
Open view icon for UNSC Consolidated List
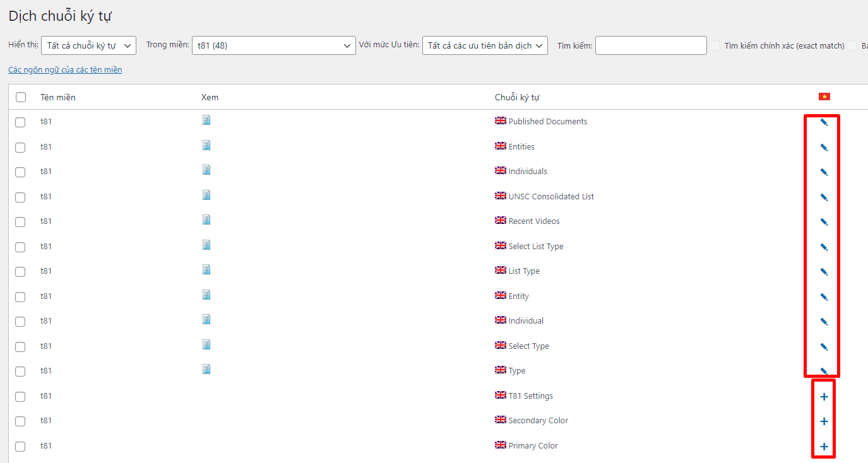206,195
